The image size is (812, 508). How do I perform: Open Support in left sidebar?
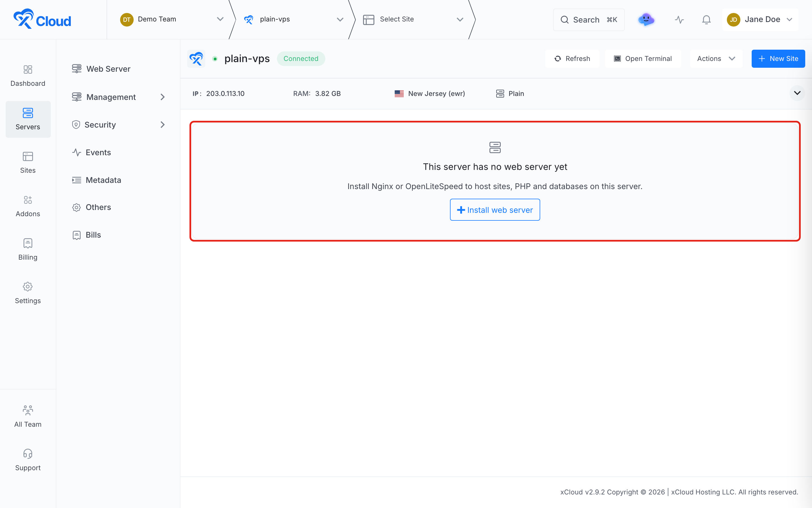(28, 460)
